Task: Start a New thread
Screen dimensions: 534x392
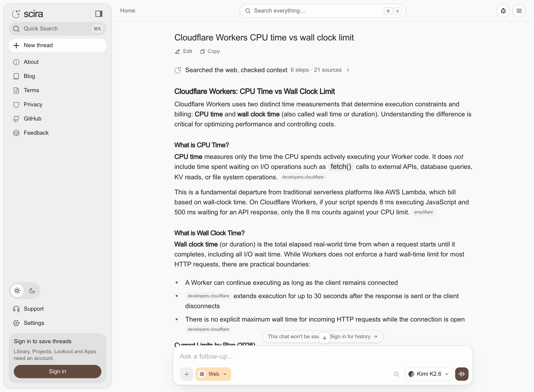Action: pyautogui.click(x=57, y=45)
